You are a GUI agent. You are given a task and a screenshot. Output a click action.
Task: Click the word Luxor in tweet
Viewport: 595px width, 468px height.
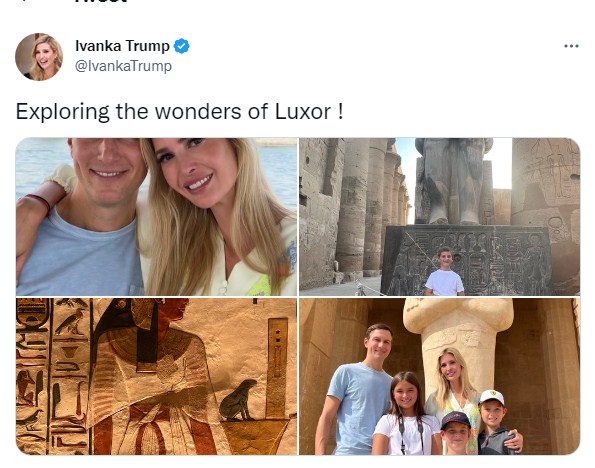click(303, 112)
